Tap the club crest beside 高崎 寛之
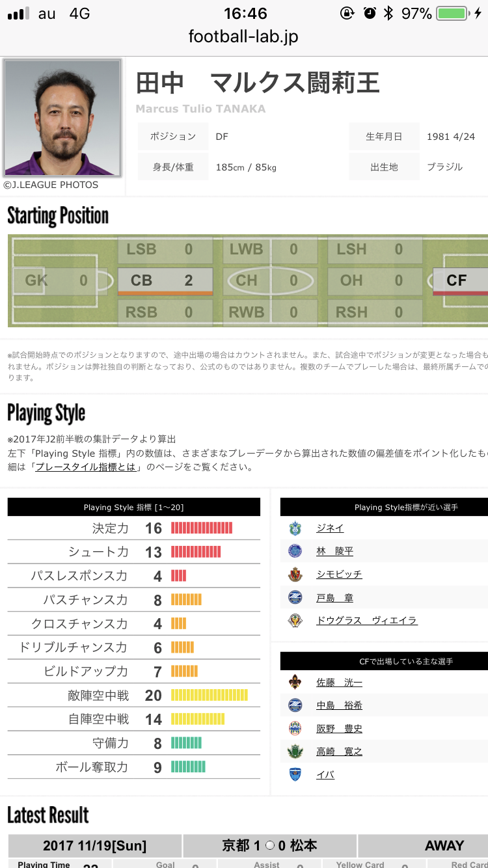488x868 pixels. coord(295,752)
